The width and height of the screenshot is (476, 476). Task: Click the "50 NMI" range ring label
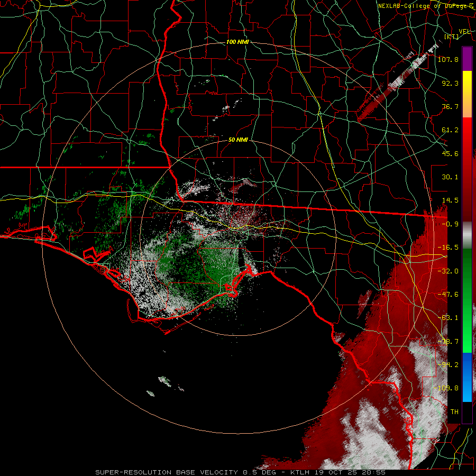(238, 140)
